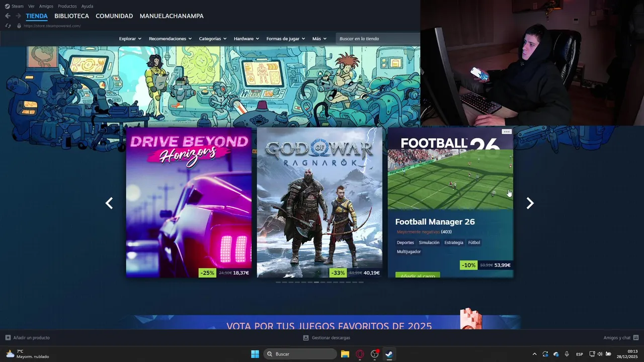The image size is (644, 362).
Task: Open the Ver menu
Action: pos(31,6)
